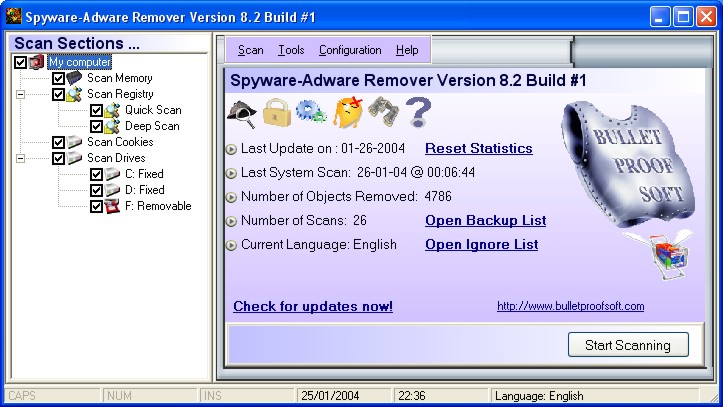Click the bullet arrow beside Number of Scans
Viewport: 723px width, 407px height.
pos(231,221)
